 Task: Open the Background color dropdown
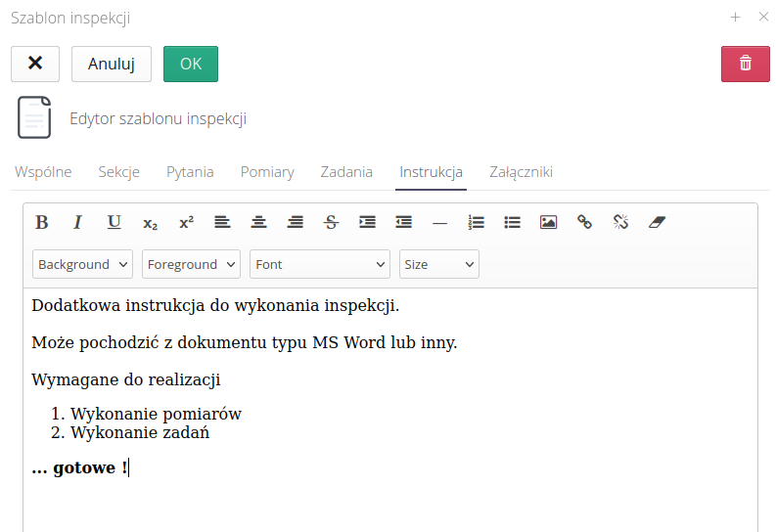pyautogui.click(x=83, y=264)
